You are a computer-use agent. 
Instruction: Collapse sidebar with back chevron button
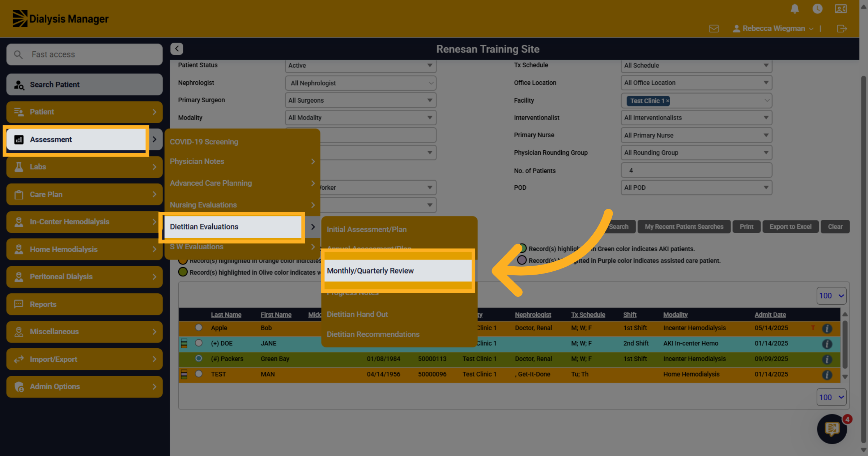pyautogui.click(x=177, y=49)
